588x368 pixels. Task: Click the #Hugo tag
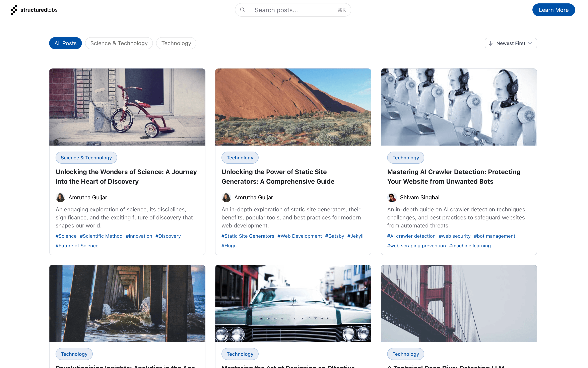pyautogui.click(x=229, y=246)
